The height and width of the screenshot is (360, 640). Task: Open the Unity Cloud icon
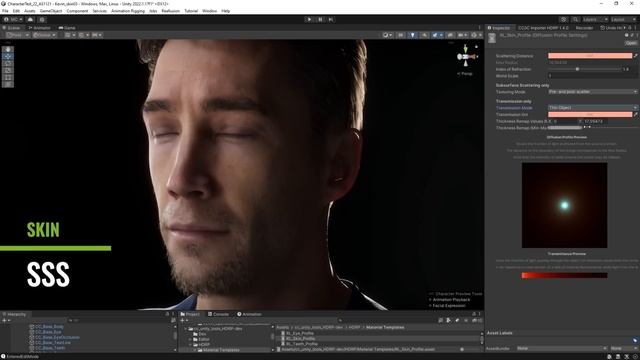[x=30, y=19]
